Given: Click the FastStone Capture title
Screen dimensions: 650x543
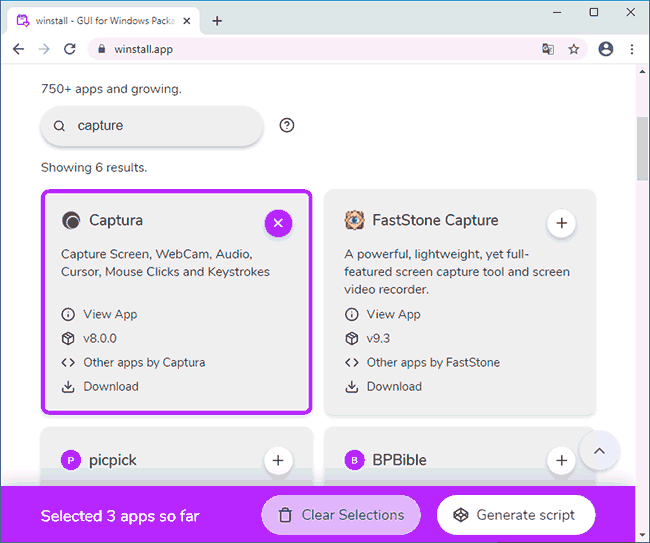Looking at the screenshot, I should [435, 220].
